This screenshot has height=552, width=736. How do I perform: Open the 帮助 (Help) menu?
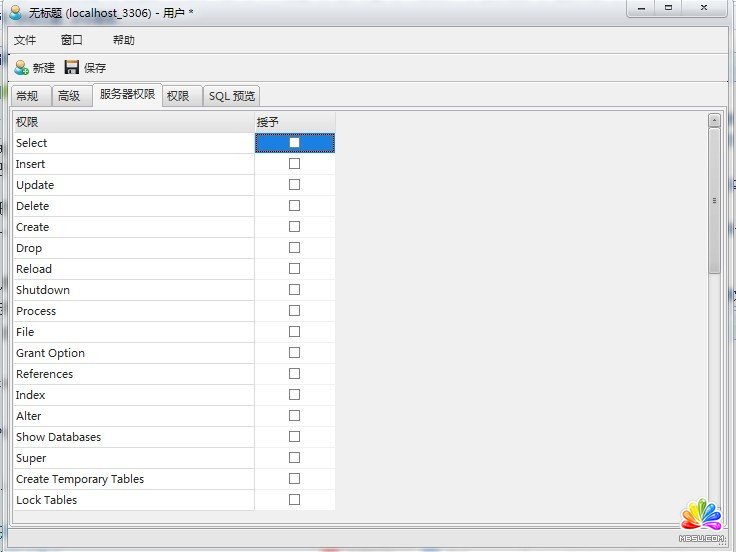tap(123, 40)
